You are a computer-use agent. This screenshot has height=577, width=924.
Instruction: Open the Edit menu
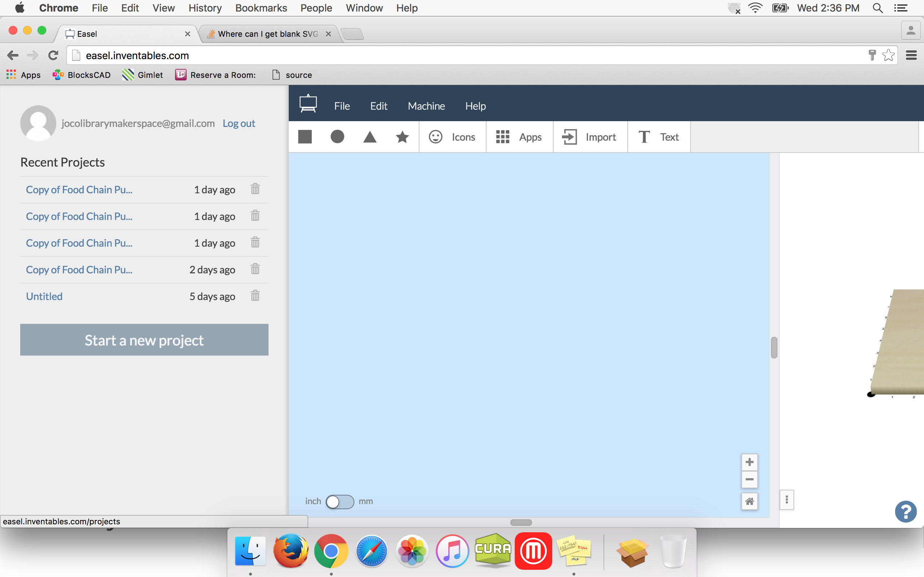point(379,106)
